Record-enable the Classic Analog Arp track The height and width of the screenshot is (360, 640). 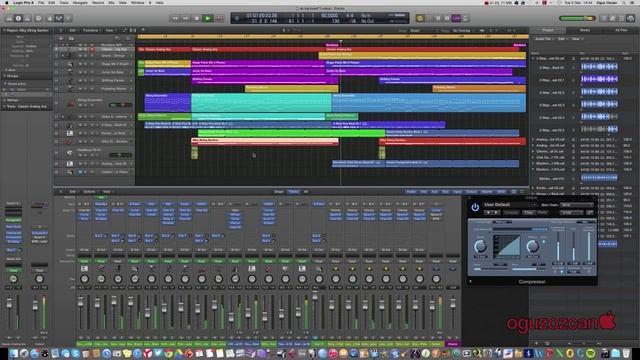92,49
